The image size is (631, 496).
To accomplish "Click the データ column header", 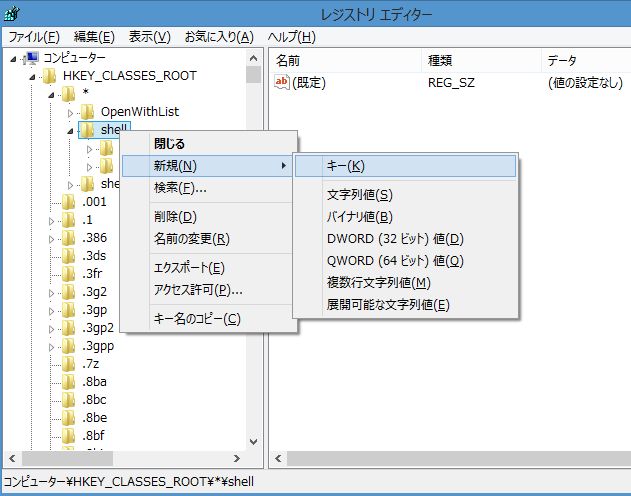I will 560,61.
